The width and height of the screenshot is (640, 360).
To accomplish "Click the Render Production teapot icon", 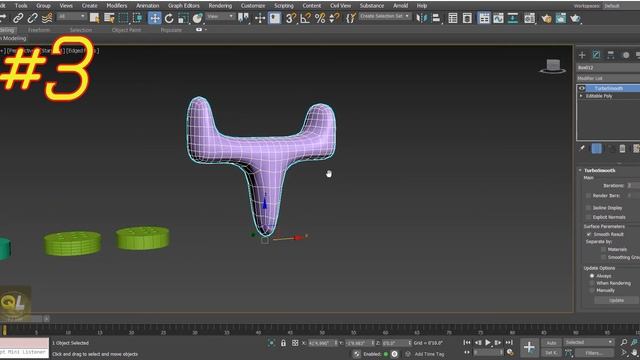I will tap(576, 18).
